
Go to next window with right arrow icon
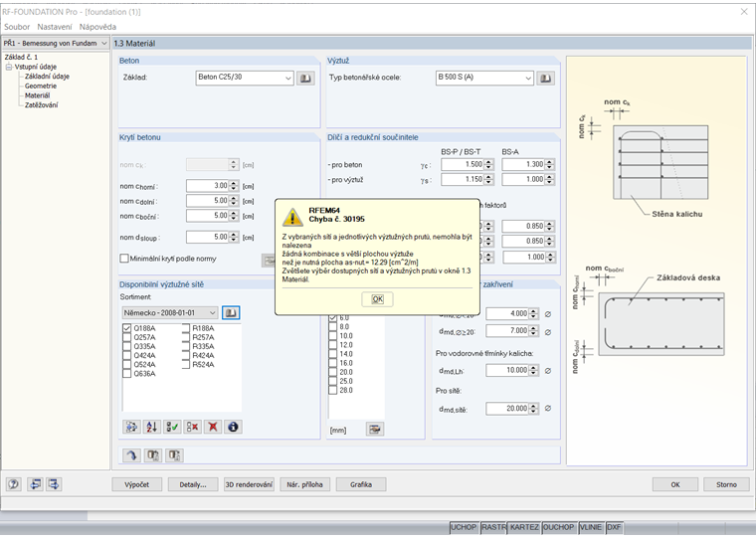tap(54, 484)
